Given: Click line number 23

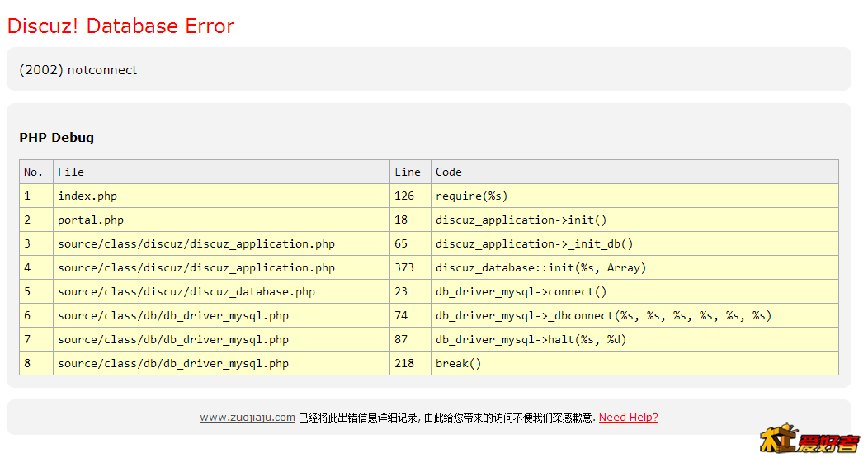Looking at the screenshot, I should pyautogui.click(x=401, y=292).
